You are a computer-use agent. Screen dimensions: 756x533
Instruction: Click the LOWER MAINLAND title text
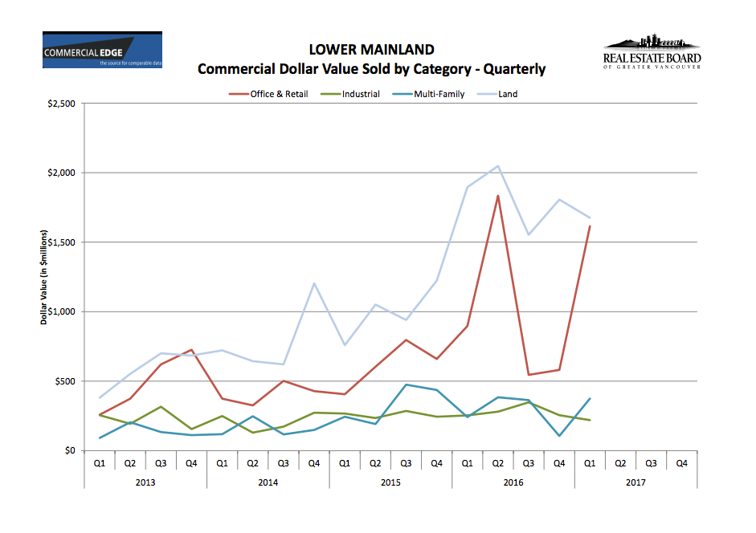click(x=372, y=50)
